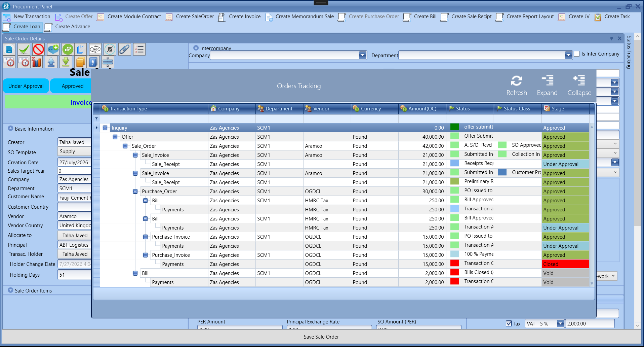
Task: Open the Department dropdown arrow
Action: pyautogui.click(x=568, y=55)
